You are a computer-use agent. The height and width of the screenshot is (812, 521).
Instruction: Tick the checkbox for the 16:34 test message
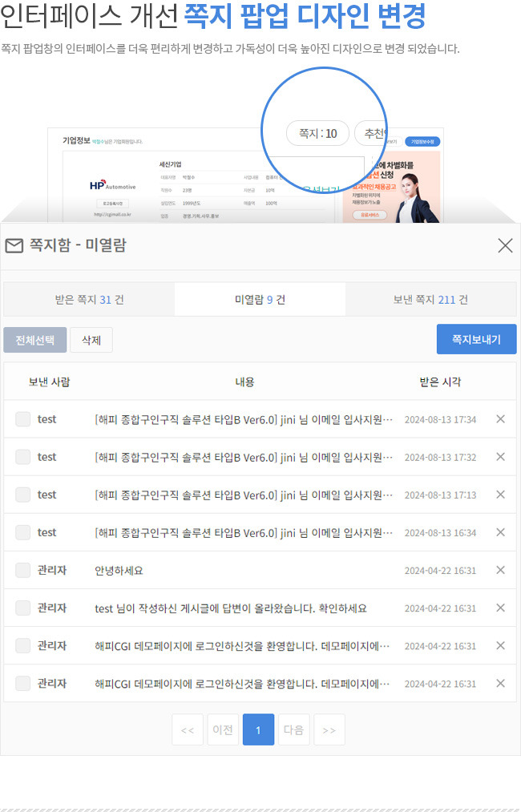22,532
